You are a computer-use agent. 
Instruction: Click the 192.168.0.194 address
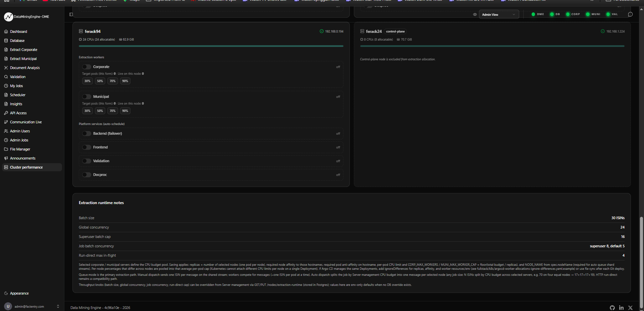coord(334,32)
